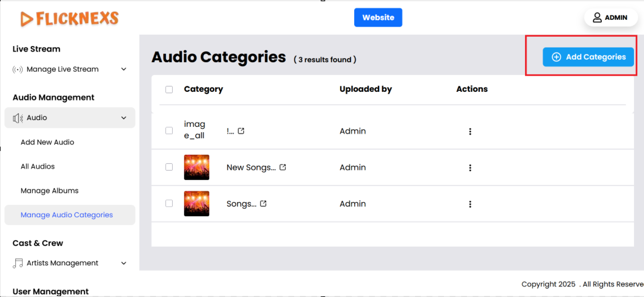Click three-dot actions menu for New Songs
This screenshot has height=297, width=644.
click(470, 168)
